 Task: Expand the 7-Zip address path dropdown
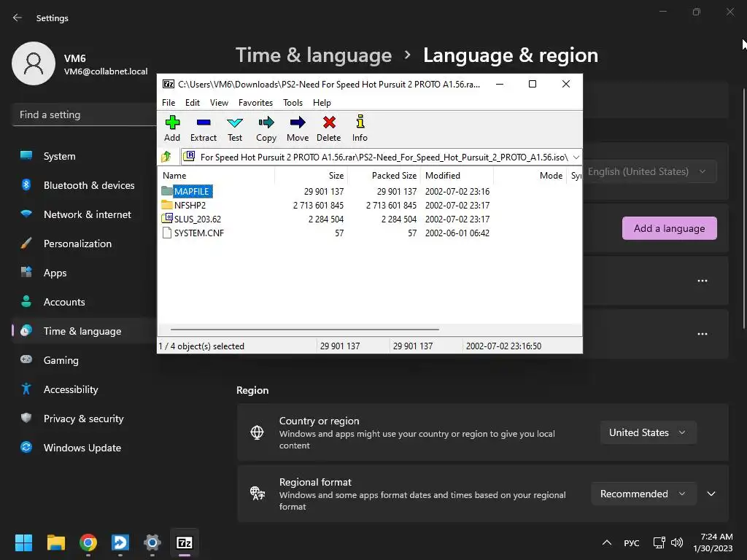pos(576,157)
